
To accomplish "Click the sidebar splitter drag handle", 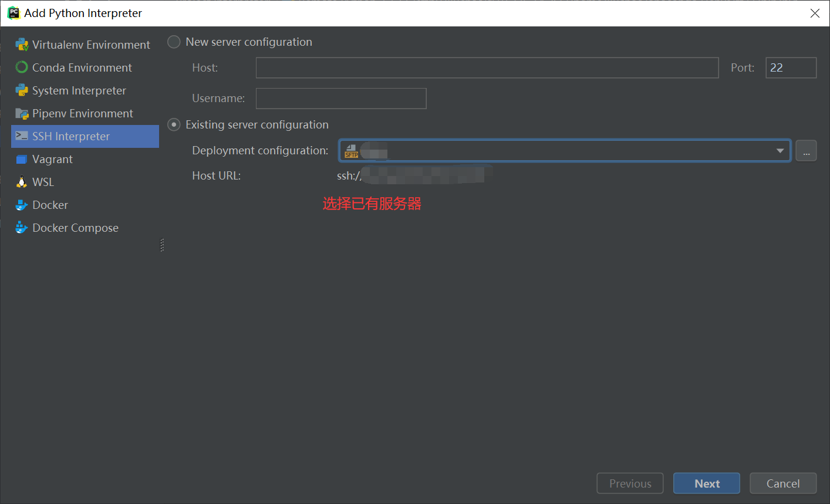I will 162,245.
